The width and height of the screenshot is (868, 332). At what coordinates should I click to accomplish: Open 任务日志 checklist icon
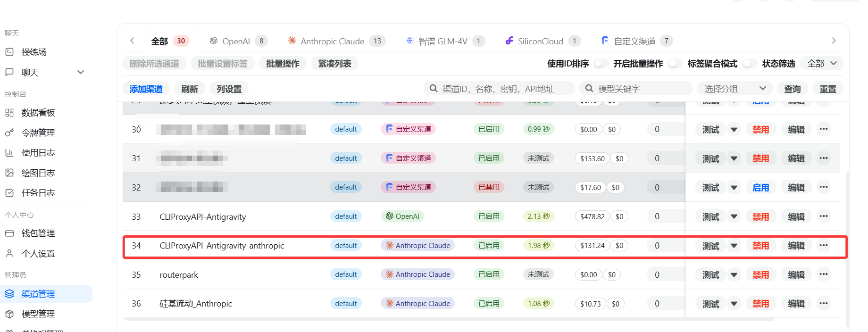(9, 193)
